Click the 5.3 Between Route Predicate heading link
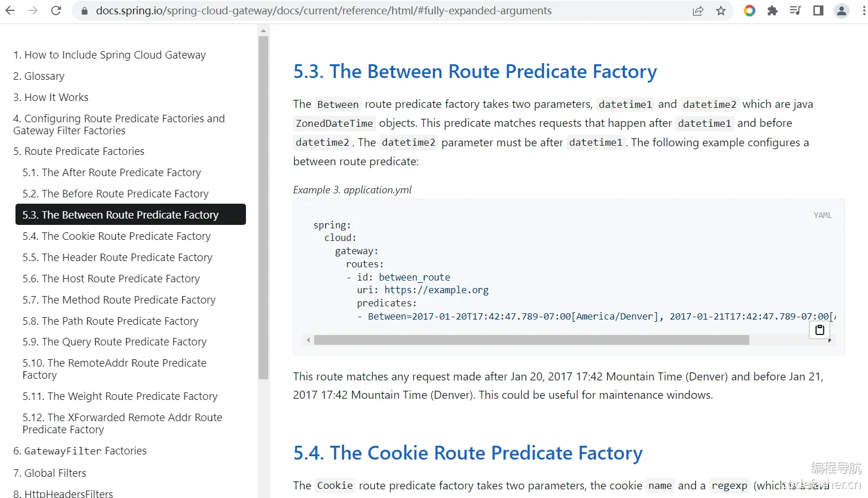Screen dimensions: 868x498 point(475,71)
